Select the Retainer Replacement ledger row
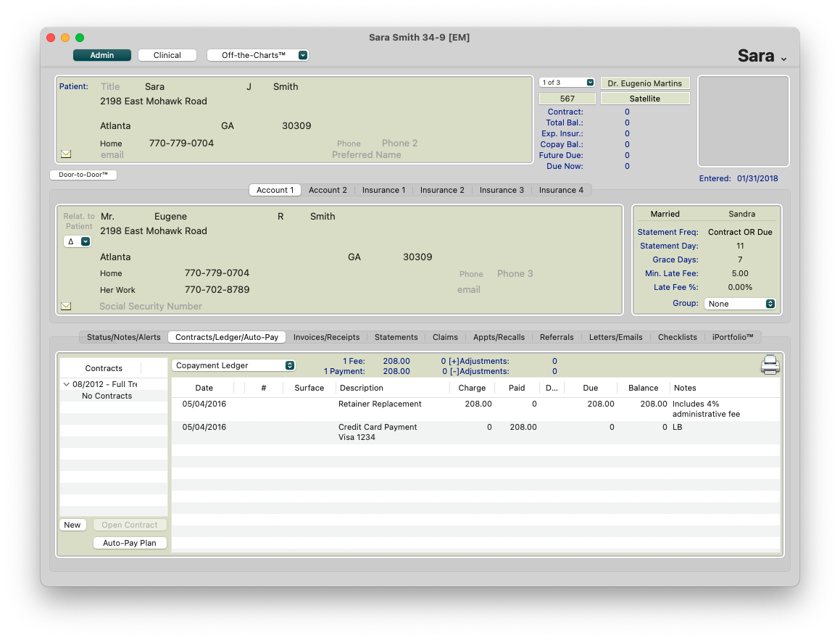 (x=380, y=404)
